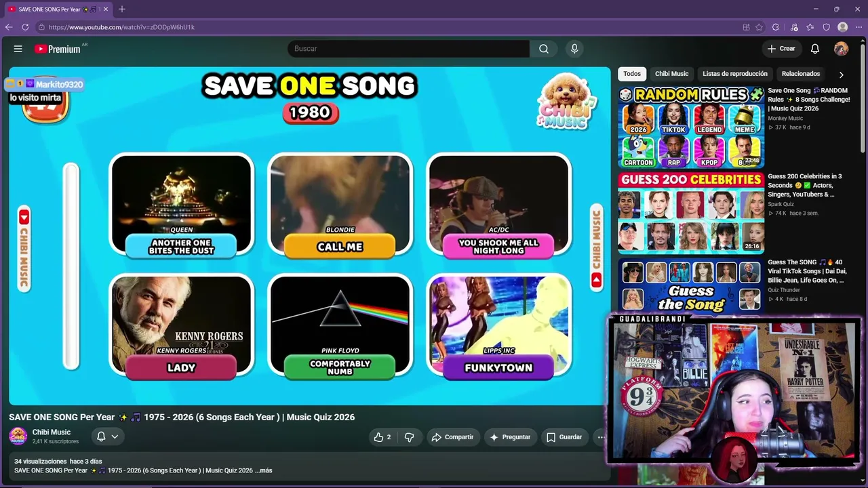Click the video title text below player
Image resolution: width=868 pixels, height=488 pixels.
pos(182,417)
